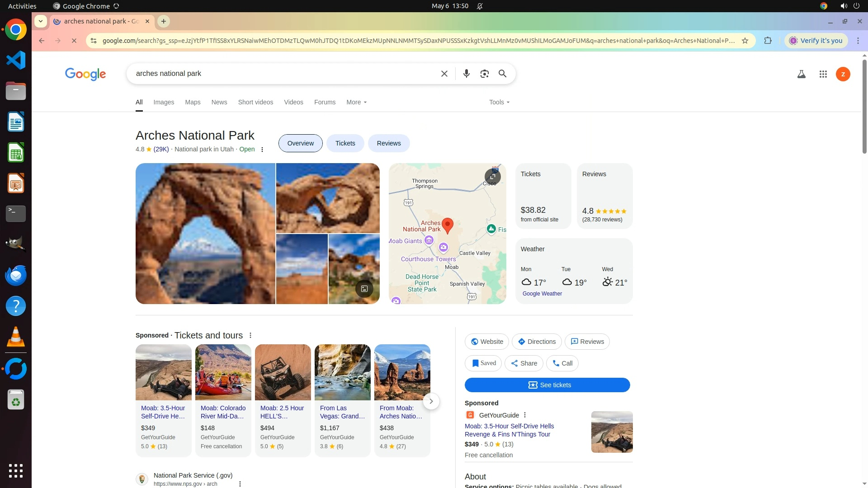Open Chrome extensions puzzle icon
The width and height of the screenshot is (868, 488).
(768, 41)
